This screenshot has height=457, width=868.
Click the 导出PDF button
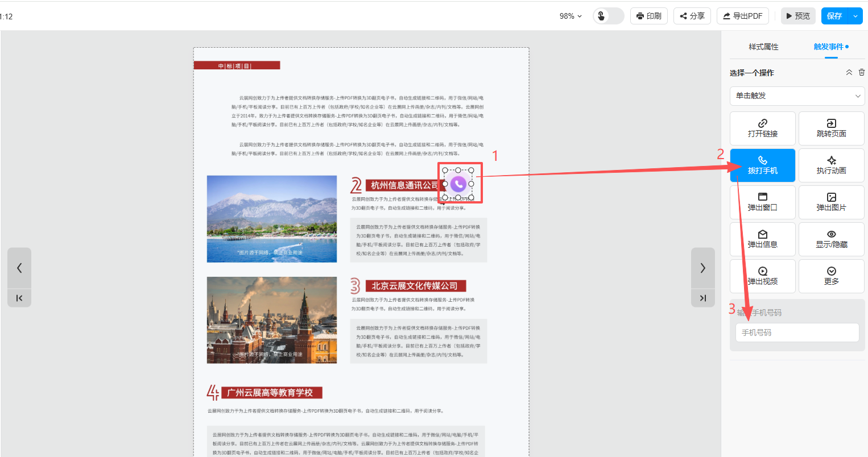(x=742, y=16)
